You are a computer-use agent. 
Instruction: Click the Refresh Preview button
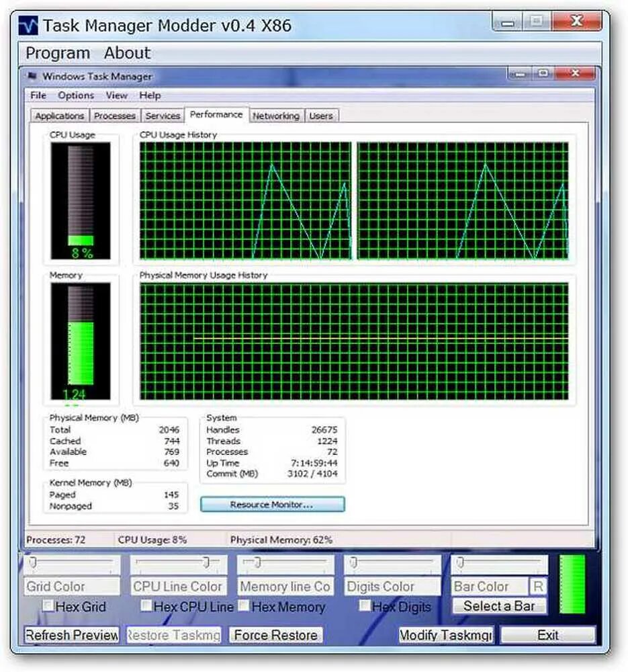pos(72,635)
